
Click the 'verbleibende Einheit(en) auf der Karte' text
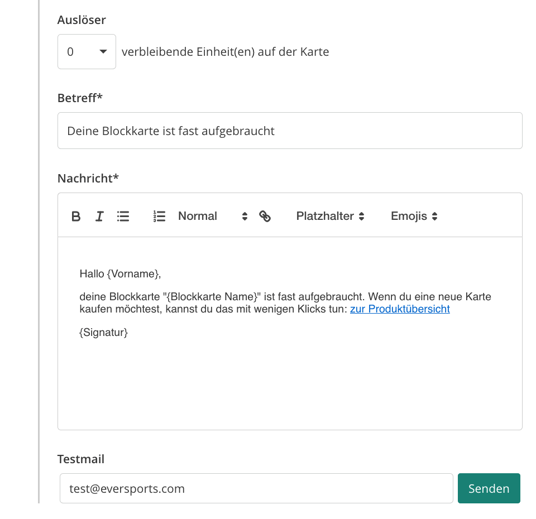coord(225,52)
